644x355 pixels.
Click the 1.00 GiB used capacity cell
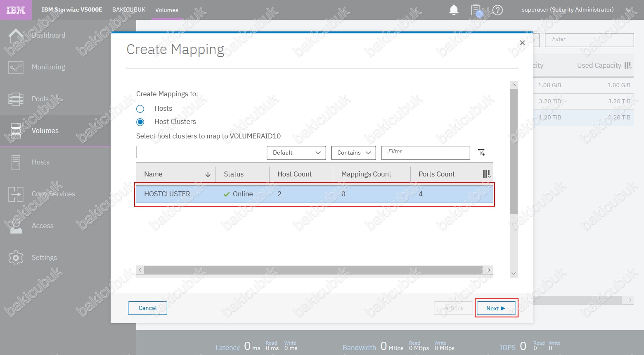coord(619,85)
